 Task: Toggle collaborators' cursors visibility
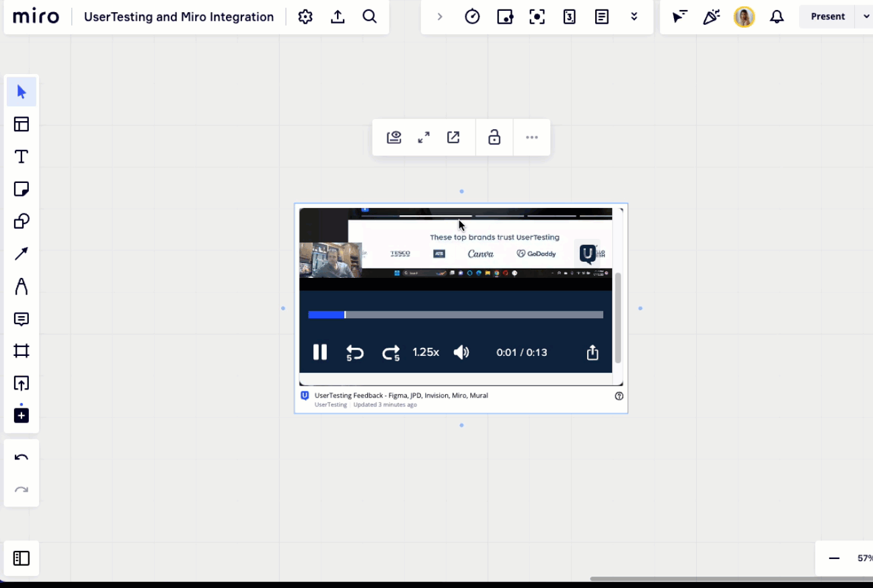click(x=680, y=17)
